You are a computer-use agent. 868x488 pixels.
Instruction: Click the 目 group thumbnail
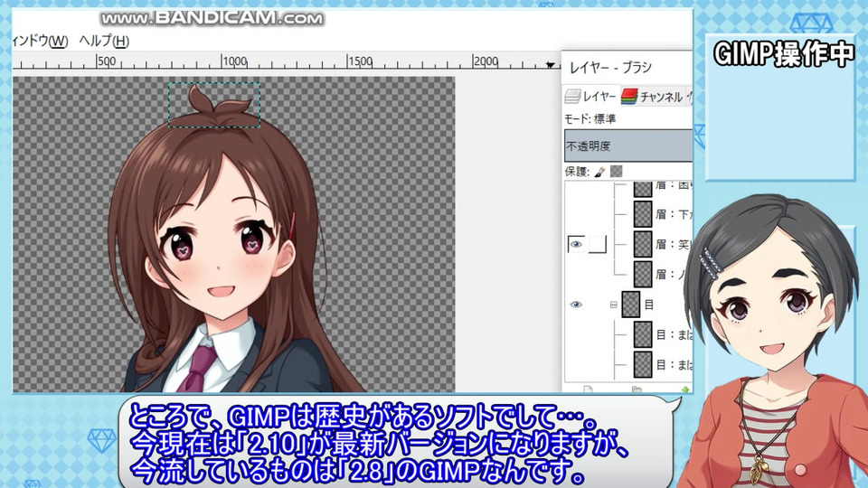[630, 305]
